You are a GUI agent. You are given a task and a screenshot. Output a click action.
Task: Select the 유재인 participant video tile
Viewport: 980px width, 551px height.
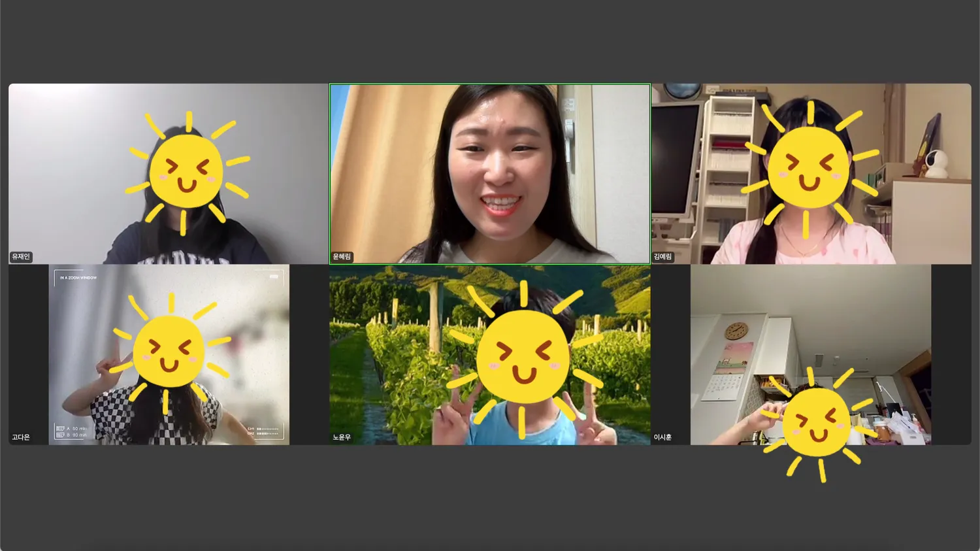click(x=168, y=174)
